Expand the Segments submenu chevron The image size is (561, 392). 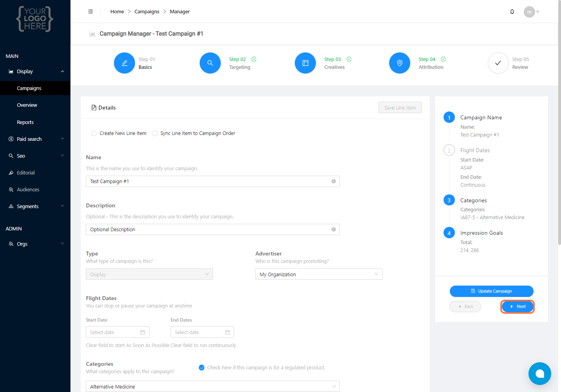point(62,206)
